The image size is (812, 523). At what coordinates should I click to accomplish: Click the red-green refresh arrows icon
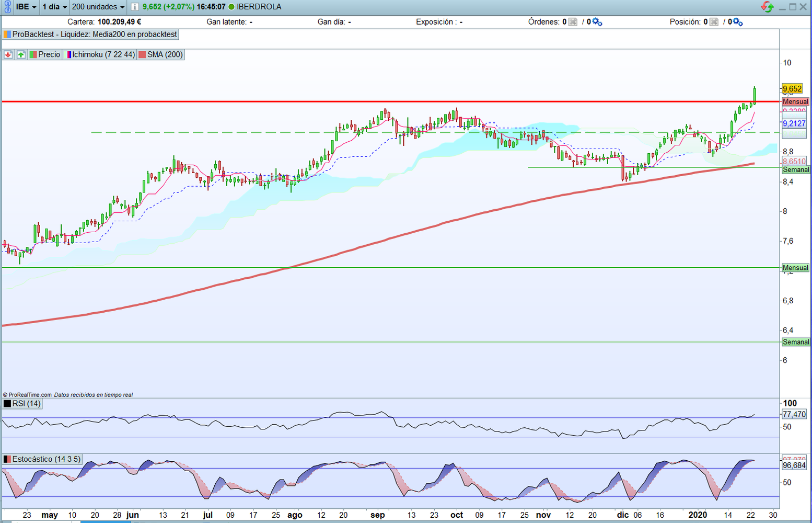point(767,7)
